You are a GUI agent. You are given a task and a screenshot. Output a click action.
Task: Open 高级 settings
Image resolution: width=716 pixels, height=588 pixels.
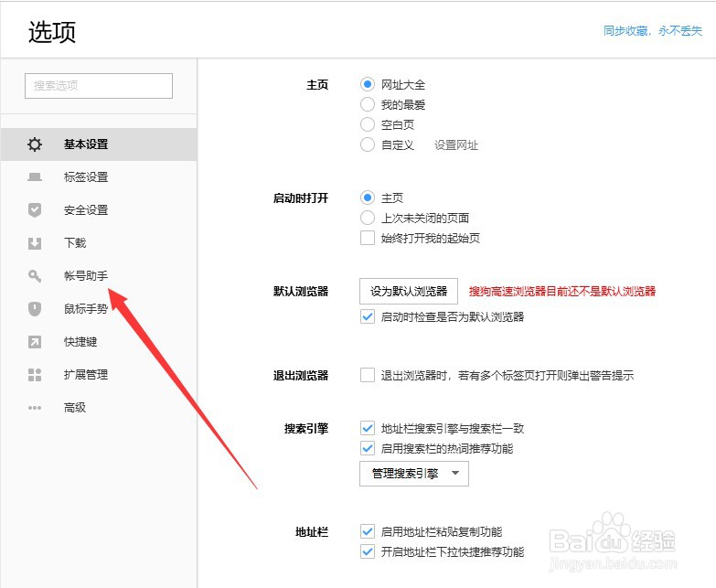click(x=99, y=408)
